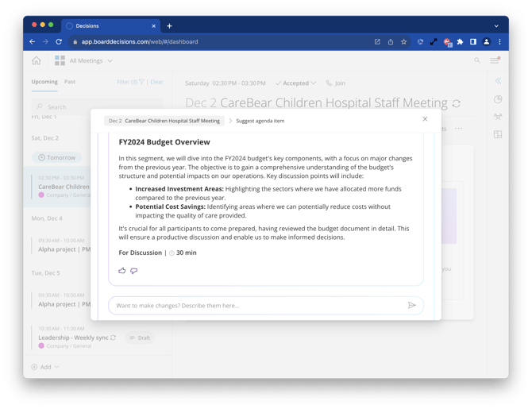Click the CareBear Children Hospital Staff Meeting title
This screenshot has width=532, height=409.
pyautogui.click(x=333, y=102)
